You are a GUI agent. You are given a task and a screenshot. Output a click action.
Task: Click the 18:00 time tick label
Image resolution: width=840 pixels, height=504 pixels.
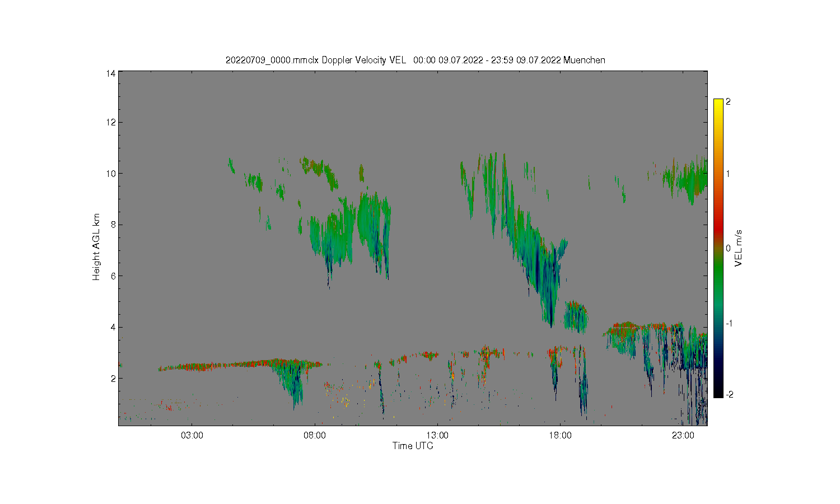(560, 436)
